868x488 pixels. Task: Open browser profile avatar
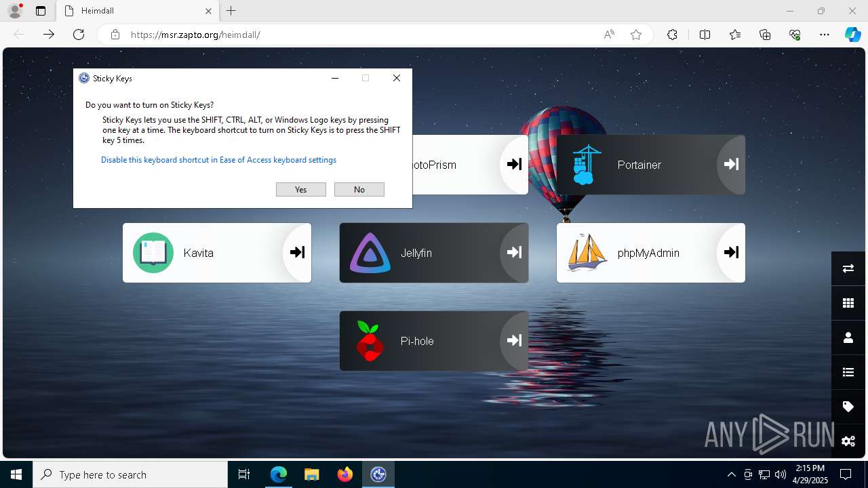point(14,11)
